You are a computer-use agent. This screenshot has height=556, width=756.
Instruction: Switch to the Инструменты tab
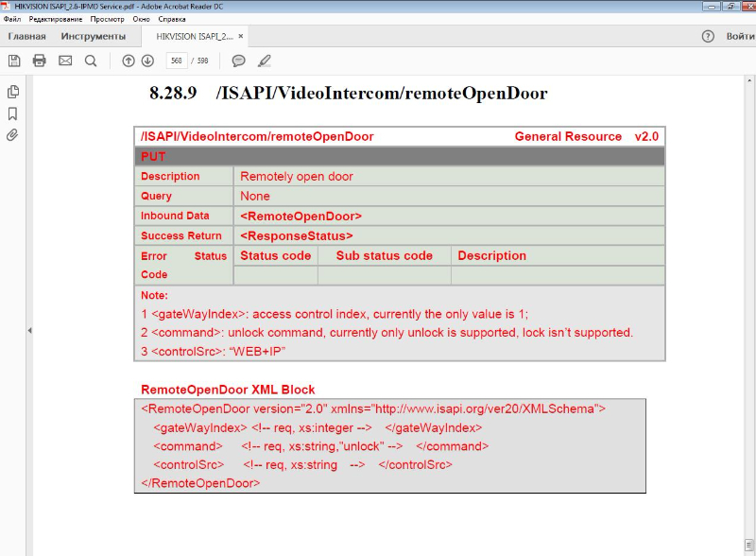click(93, 36)
